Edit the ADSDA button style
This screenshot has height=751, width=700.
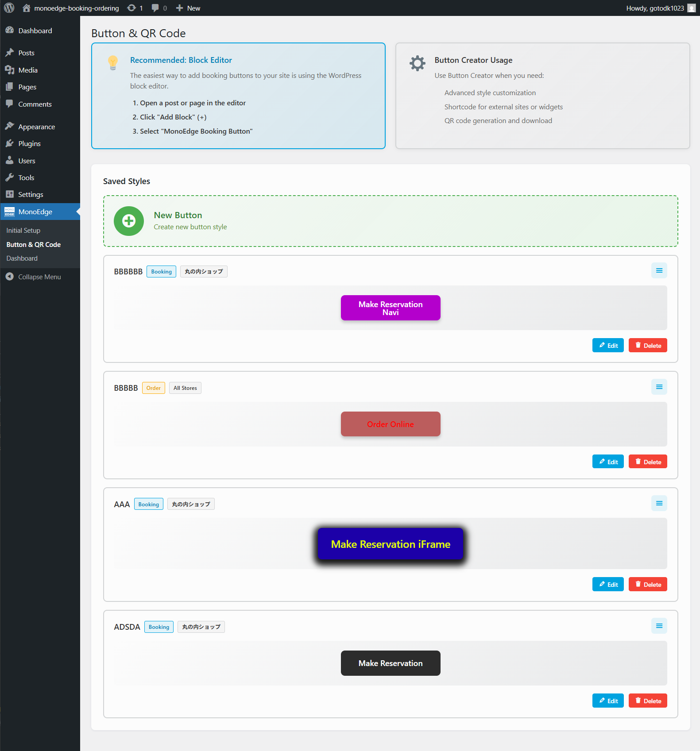(608, 701)
